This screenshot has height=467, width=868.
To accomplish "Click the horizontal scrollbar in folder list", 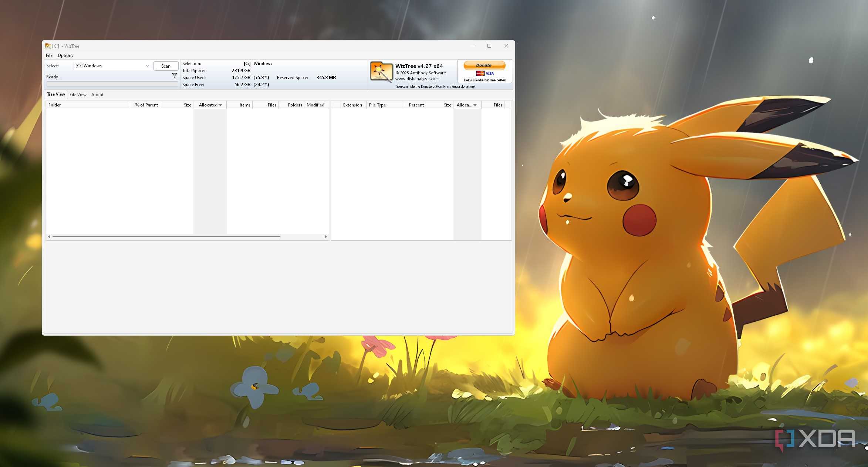I will [166, 237].
